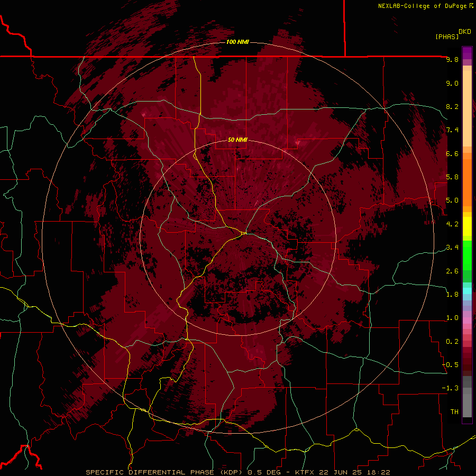
Task: Click the gray bottom segment of color bar
Action: 467,405
